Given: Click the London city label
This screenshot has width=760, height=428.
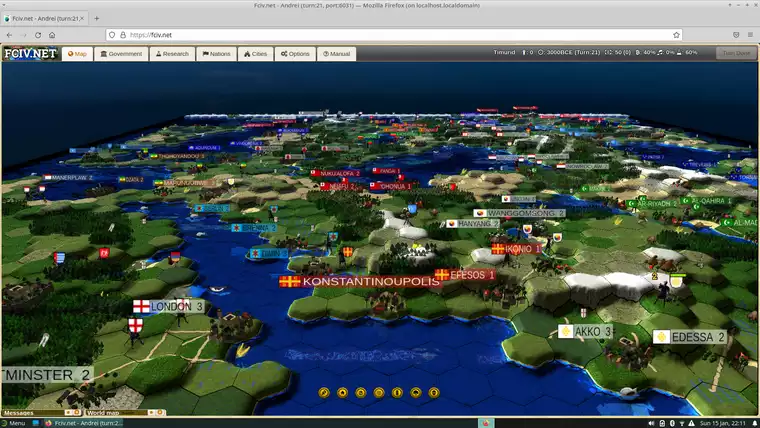Looking at the screenshot, I should (x=177, y=306).
